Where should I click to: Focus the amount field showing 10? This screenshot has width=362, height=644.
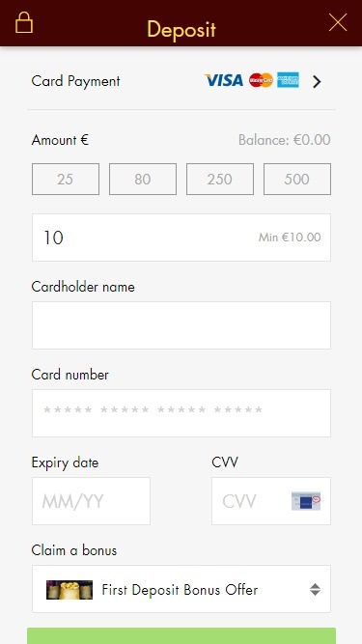click(x=181, y=238)
